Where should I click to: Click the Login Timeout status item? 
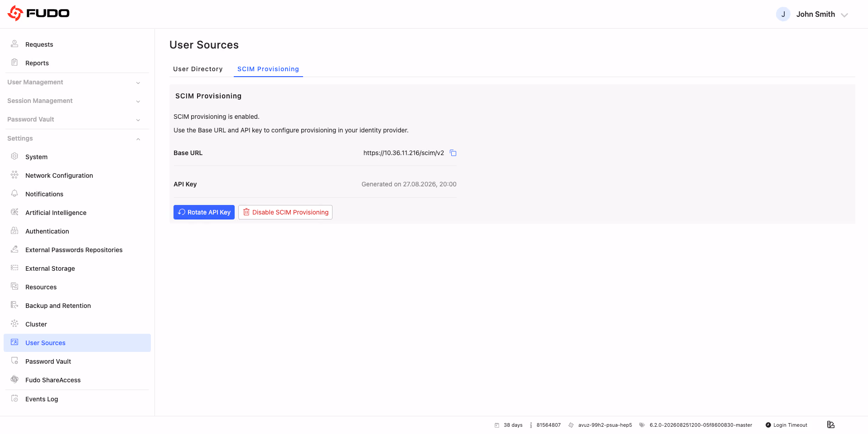[x=786, y=425]
